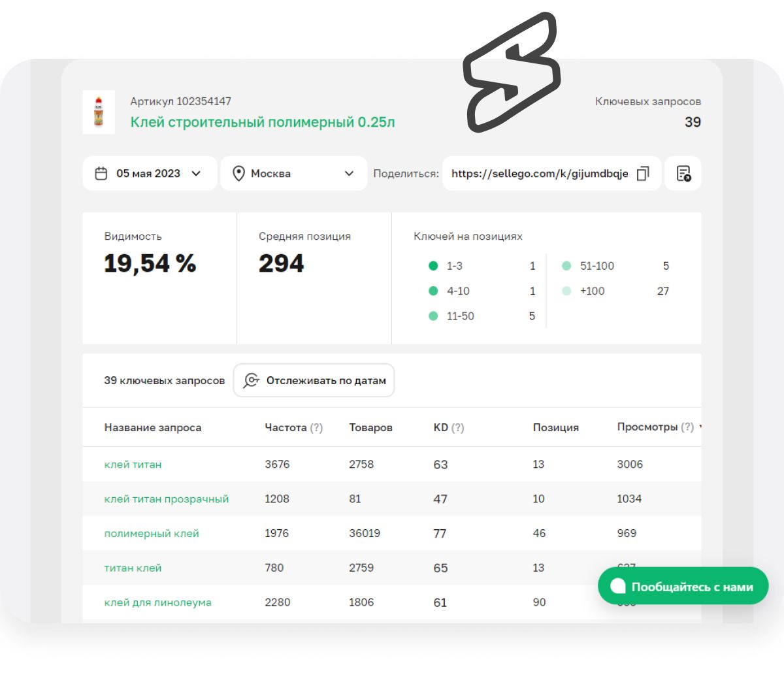Click the location pin icon
The width and height of the screenshot is (784, 686).
(238, 174)
